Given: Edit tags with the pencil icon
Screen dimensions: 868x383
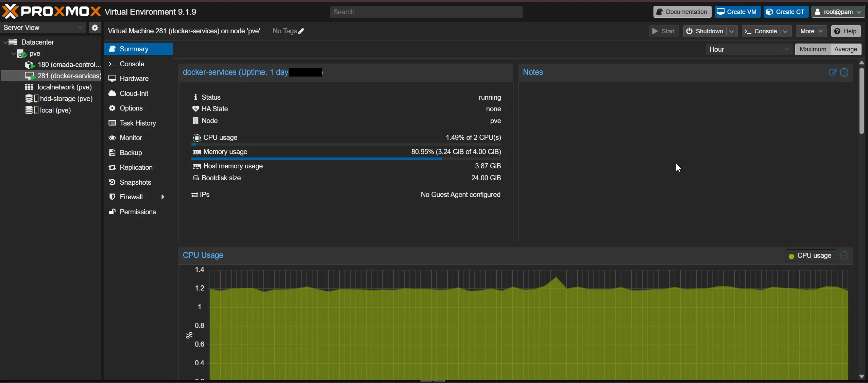Looking at the screenshot, I should [x=301, y=31].
